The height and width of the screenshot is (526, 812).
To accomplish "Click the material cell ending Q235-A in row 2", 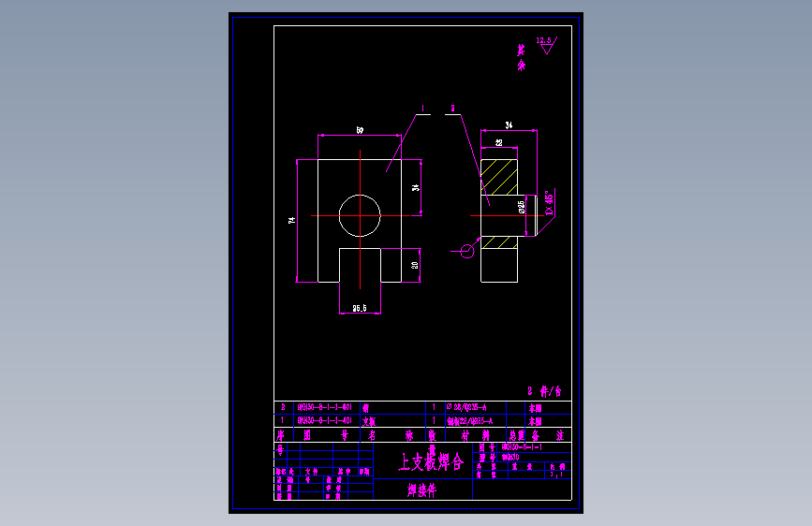I will (466, 407).
